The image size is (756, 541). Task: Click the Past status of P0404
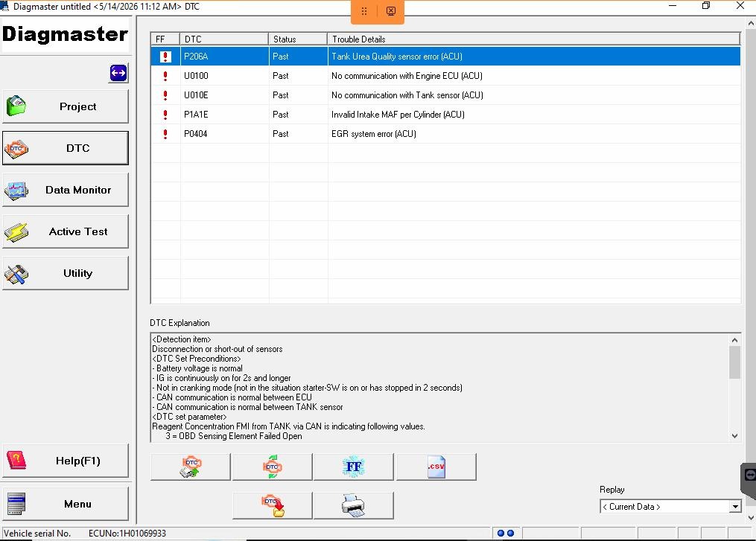(x=280, y=133)
